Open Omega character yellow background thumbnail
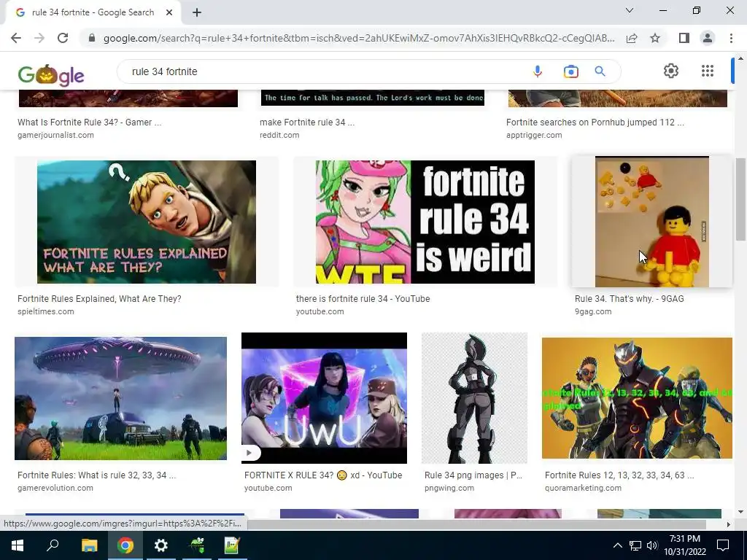The image size is (747, 560). tap(637, 398)
